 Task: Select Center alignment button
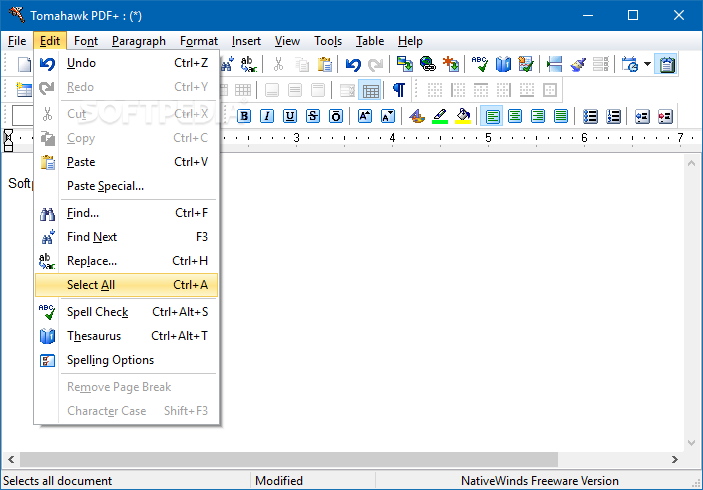point(515,116)
